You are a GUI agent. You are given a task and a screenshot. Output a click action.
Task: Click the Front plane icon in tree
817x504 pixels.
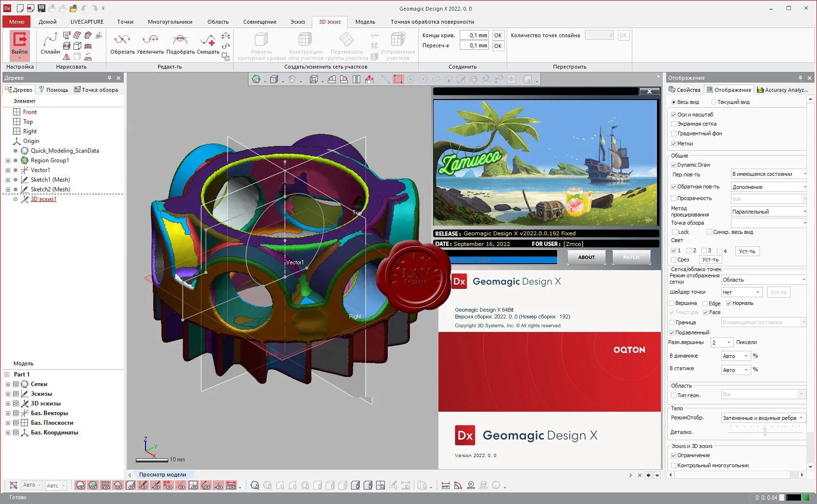17,112
